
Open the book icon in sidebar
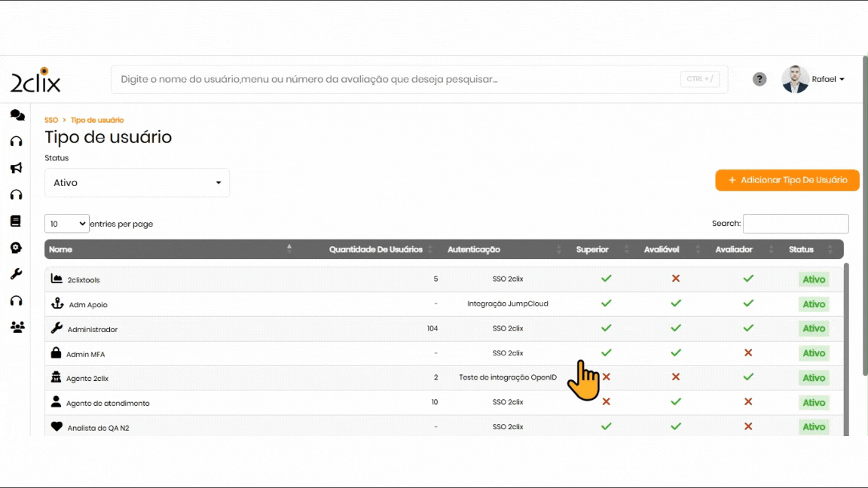tap(16, 221)
